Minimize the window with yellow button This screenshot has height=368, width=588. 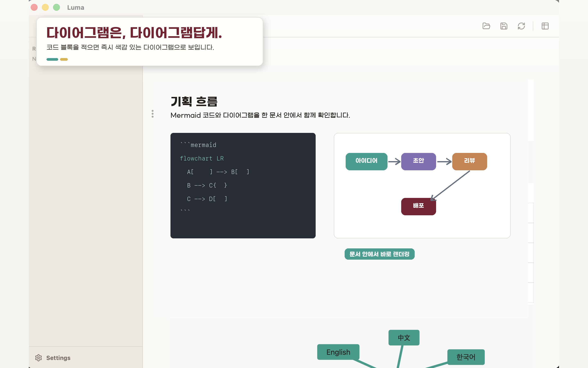tap(46, 7)
